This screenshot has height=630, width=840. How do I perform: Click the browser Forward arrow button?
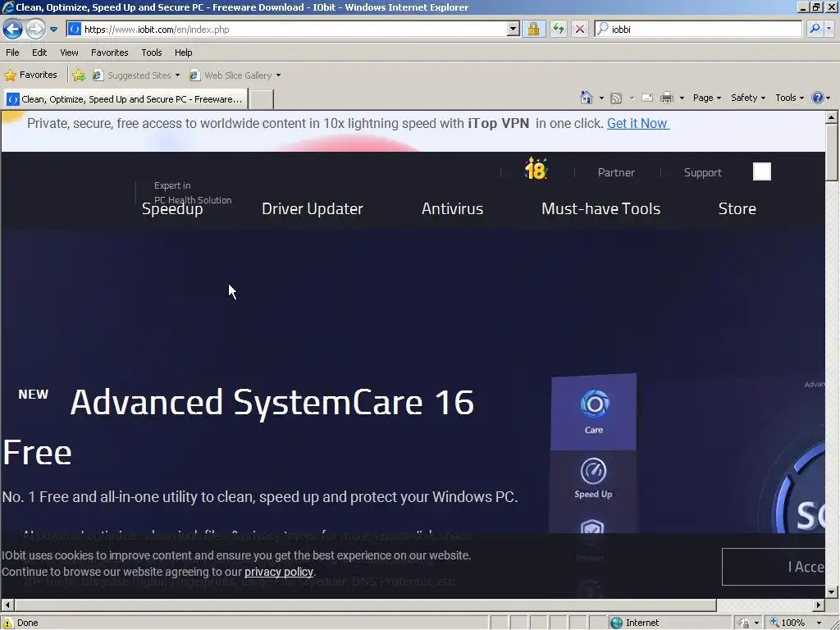pyautogui.click(x=35, y=29)
